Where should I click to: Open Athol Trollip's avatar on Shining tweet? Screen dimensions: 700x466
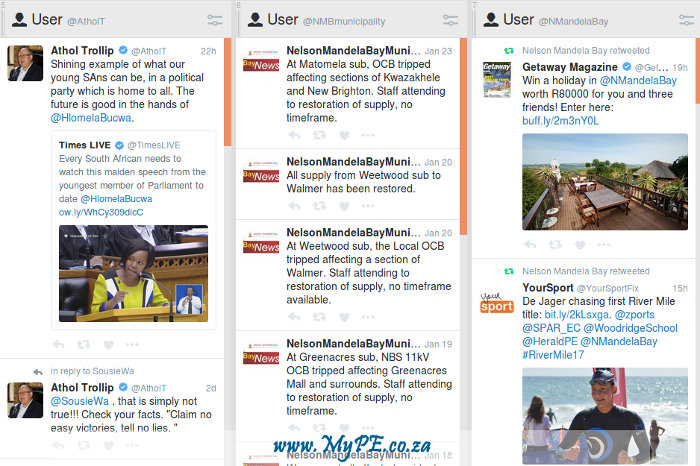(x=25, y=63)
